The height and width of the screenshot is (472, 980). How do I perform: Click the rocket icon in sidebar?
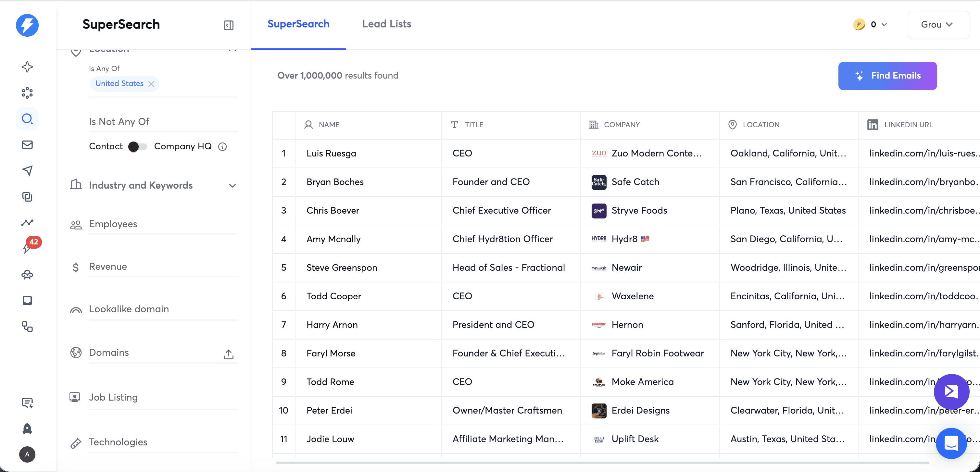(x=27, y=429)
